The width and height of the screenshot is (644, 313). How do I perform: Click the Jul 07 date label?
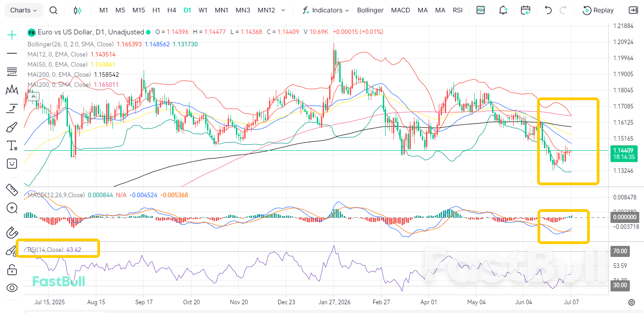[x=571, y=302]
